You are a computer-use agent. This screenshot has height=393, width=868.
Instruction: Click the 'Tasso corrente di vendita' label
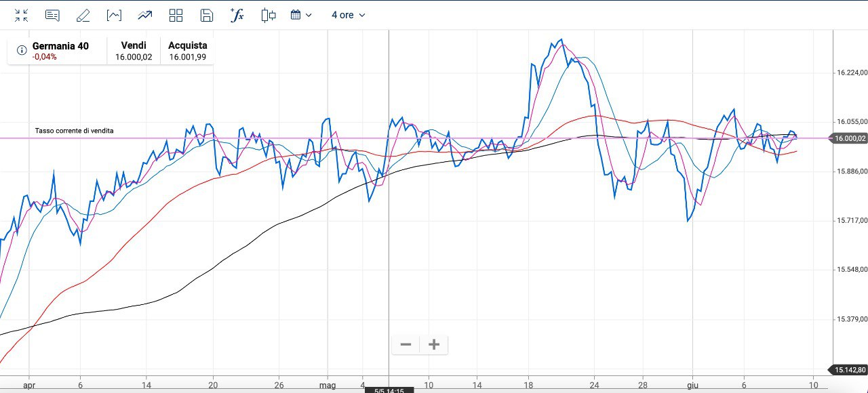coord(75,130)
